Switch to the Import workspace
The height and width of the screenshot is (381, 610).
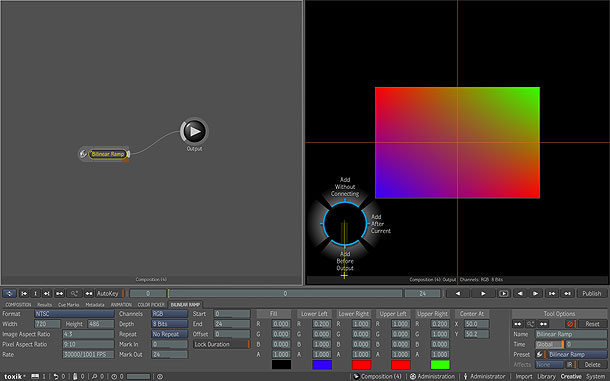(524, 376)
